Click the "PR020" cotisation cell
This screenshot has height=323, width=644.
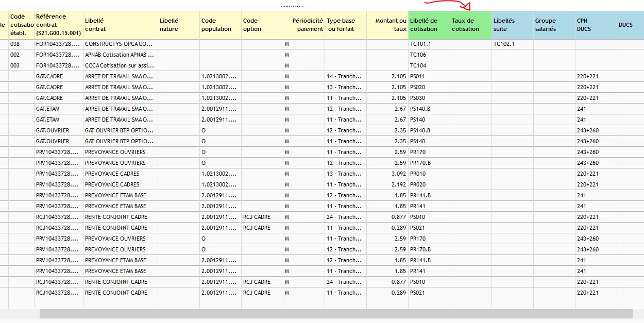coord(429,185)
